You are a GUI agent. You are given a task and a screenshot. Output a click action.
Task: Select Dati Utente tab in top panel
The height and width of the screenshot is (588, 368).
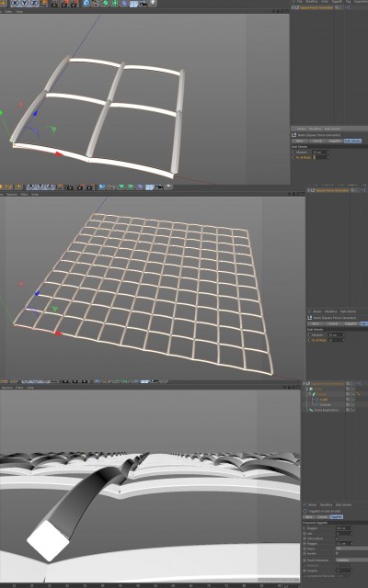(x=352, y=141)
